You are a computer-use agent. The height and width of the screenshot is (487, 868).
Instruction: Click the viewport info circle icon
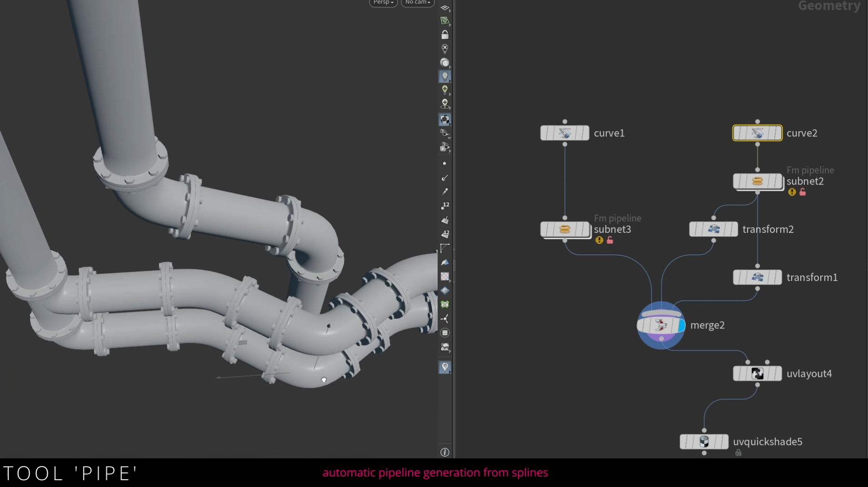coord(445,452)
